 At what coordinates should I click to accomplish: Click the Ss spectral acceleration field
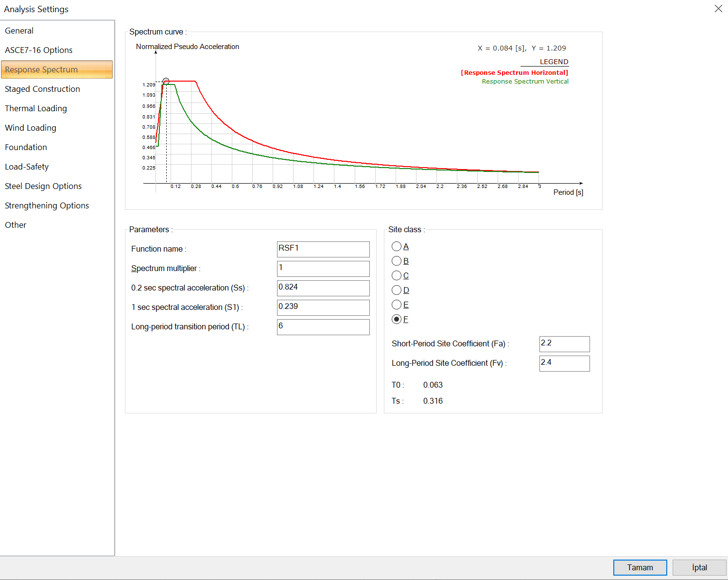(x=323, y=288)
